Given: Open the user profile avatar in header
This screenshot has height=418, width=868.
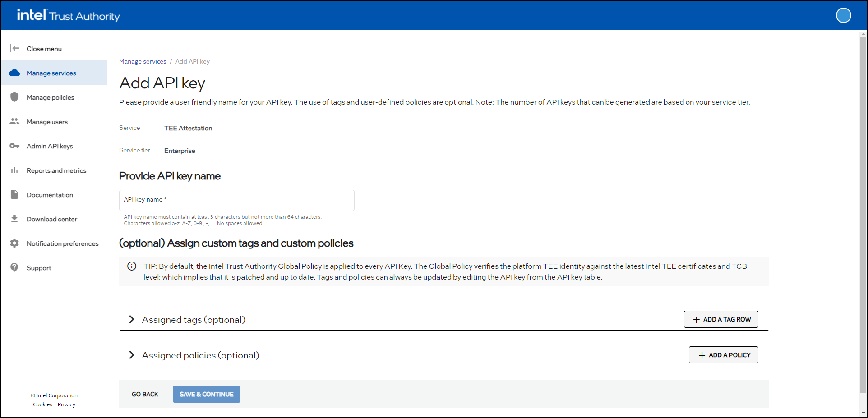Looking at the screenshot, I should click(x=843, y=15).
